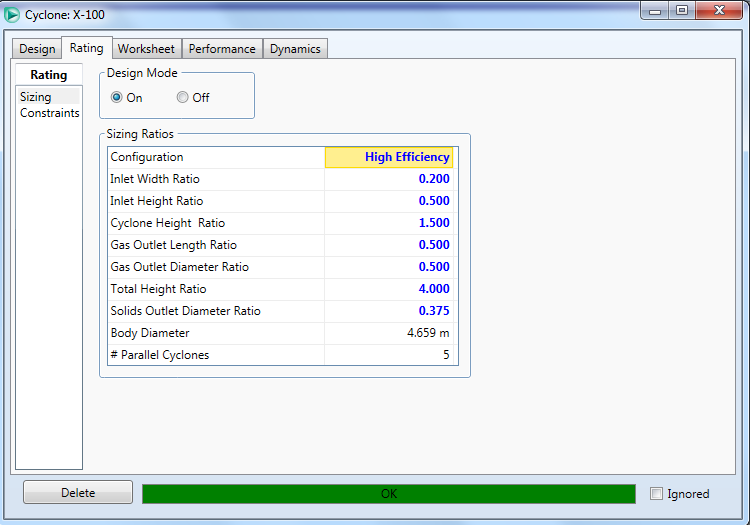Click the Cyclone Height Ratio value

[390, 223]
